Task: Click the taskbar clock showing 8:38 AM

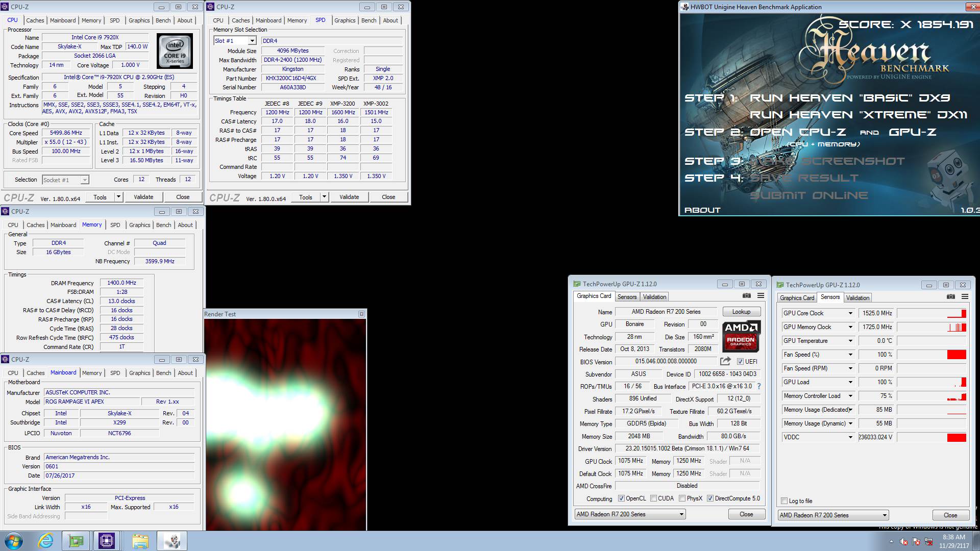Action: coord(953,541)
